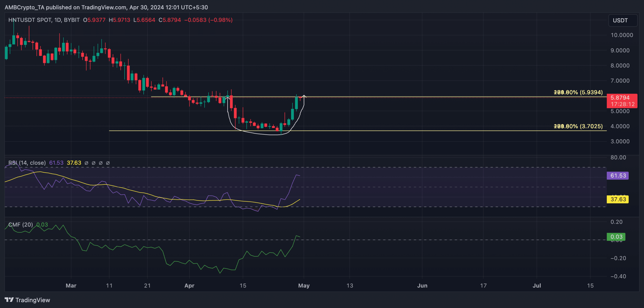This screenshot has width=644, height=308.
Task: Click the high price value H5.9713
Action: [x=119, y=20]
